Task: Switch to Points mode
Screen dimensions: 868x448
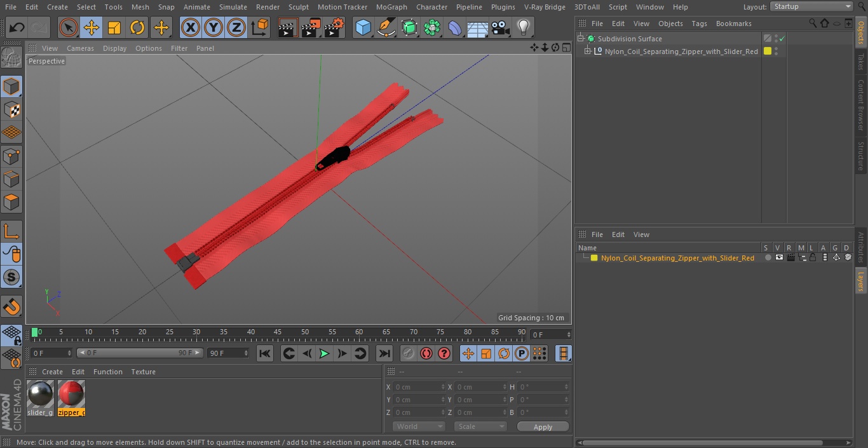Action: (11, 156)
